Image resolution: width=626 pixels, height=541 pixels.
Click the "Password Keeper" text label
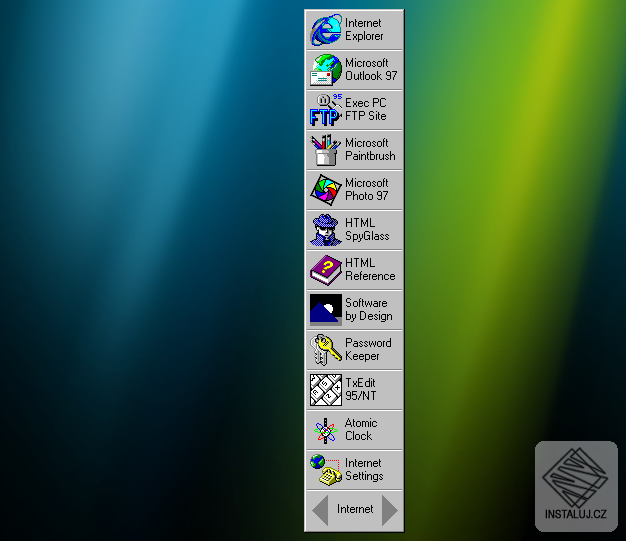click(368, 349)
